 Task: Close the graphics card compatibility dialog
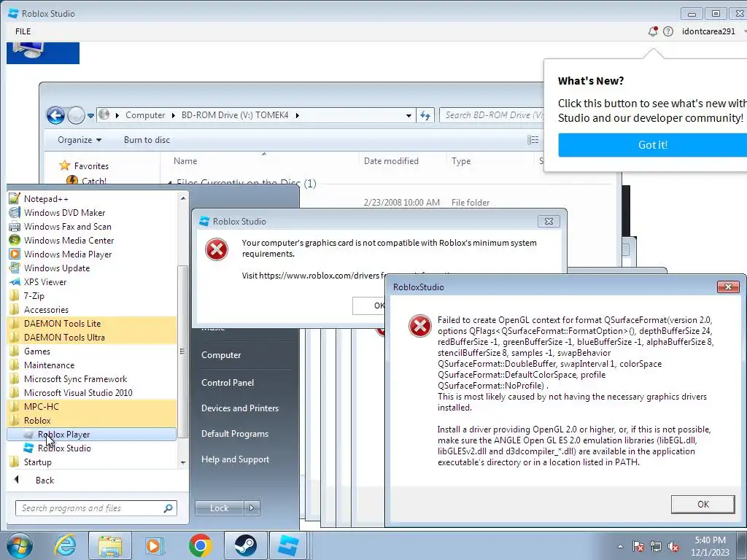[549, 222]
